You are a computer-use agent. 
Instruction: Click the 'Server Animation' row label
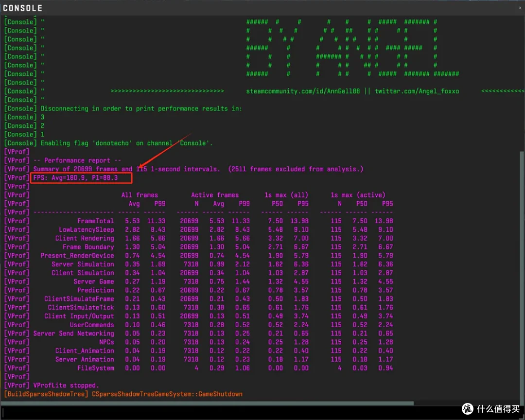pyautogui.click(x=85, y=360)
